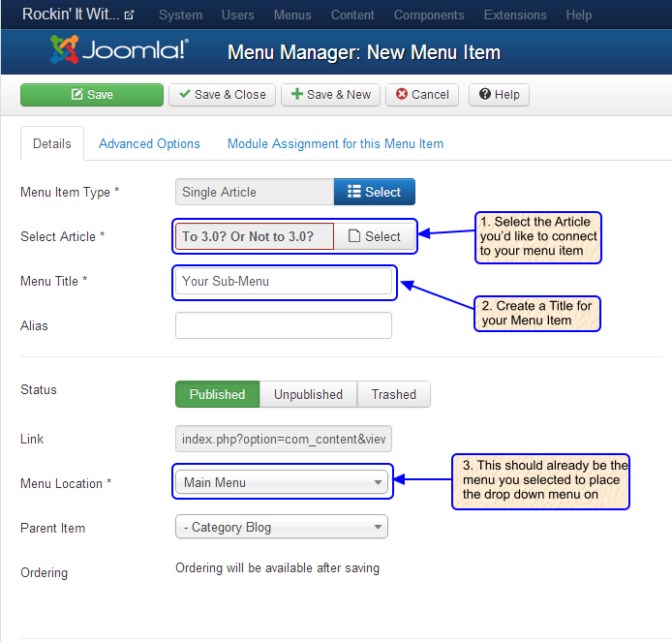
Task: Click the 'Parent Item' label
Action: point(52,528)
